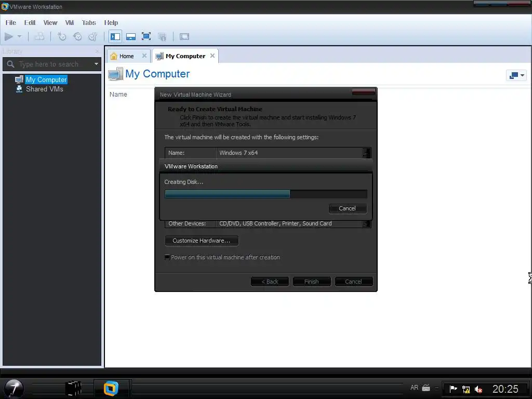This screenshot has width=532, height=399.
Task: Click the keyboard icon in system tray
Action: pos(426,388)
